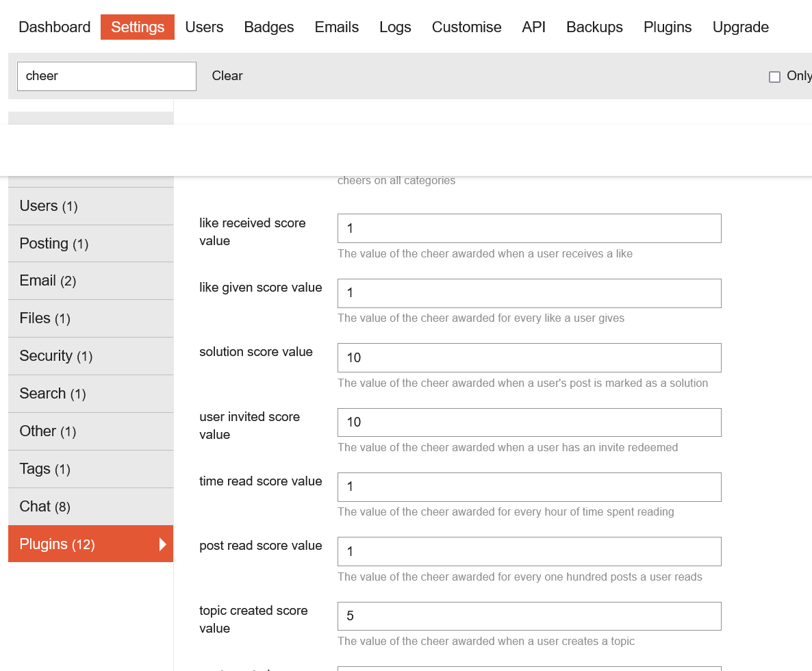Edit the like received score value field
This screenshot has height=671, width=812.
pyautogui.click(x=529, y=228)
